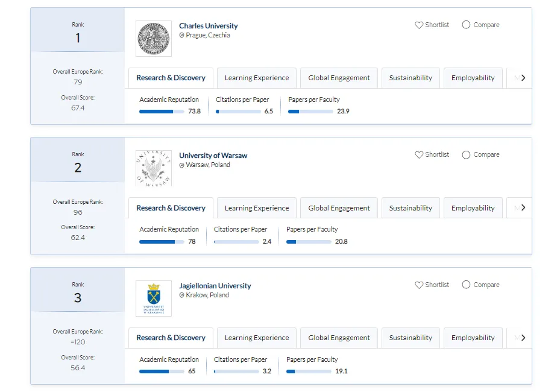Select Research & Discovery tab for Charles University

click(x=171, y=78)
